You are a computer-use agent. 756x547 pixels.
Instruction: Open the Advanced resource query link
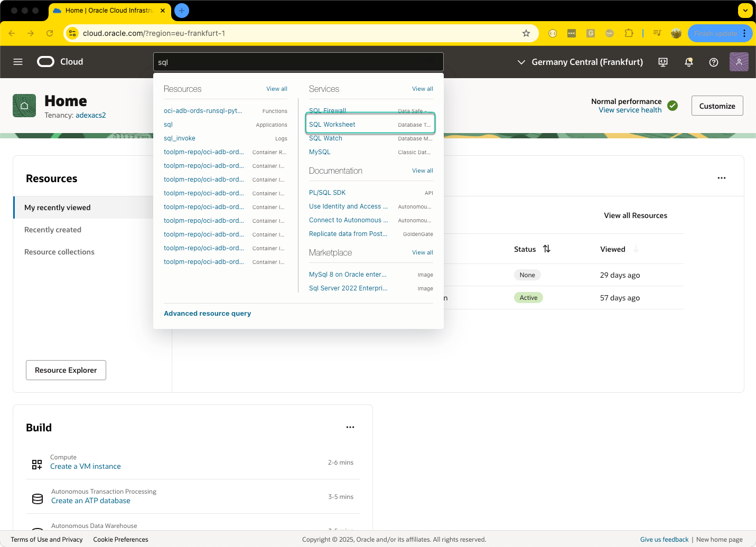point(207,313)
